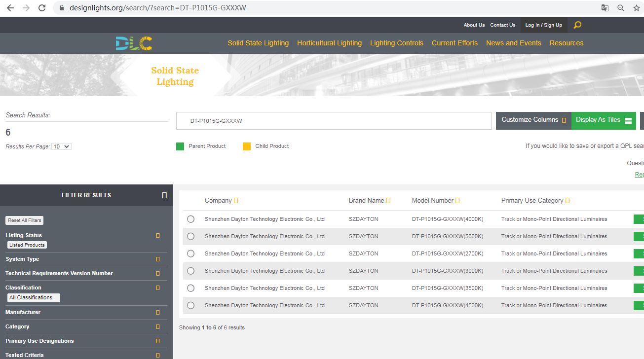Screen dimensions: 644x359
Task: Click the Customize Columns button
Action: (x=533, y=120)
